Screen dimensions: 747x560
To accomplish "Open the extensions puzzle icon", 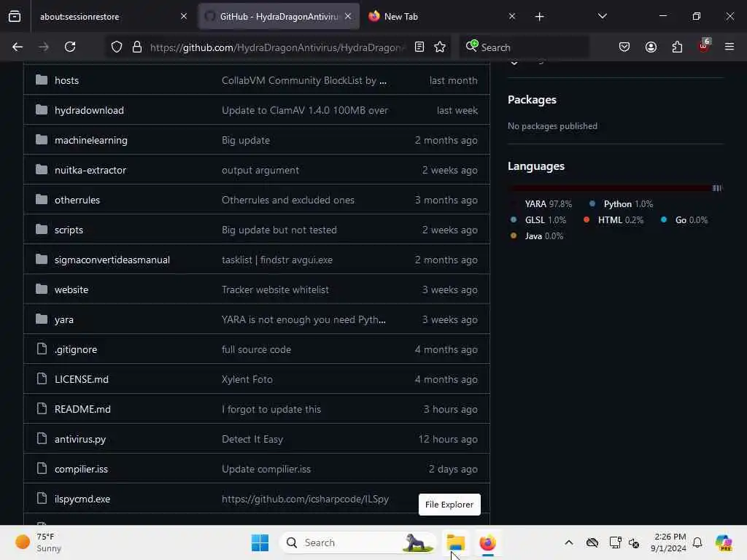I will (677, 47).
